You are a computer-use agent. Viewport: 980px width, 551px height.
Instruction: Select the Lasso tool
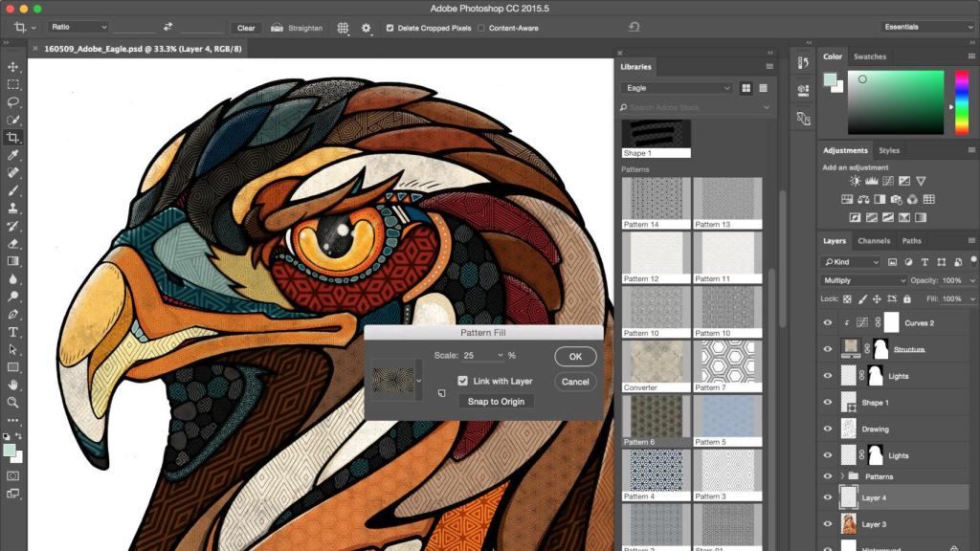pyautogui.click(x=13, y=102)
